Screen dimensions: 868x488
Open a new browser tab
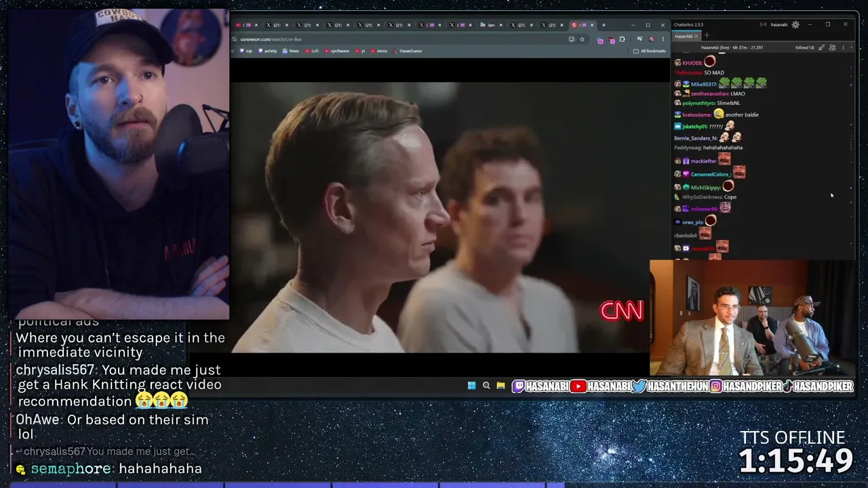(604, 25)
